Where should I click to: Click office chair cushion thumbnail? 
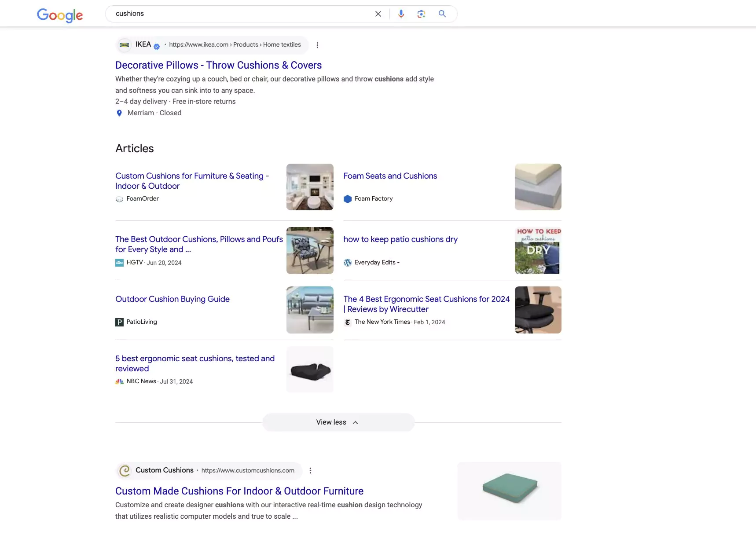coord(538,310)
